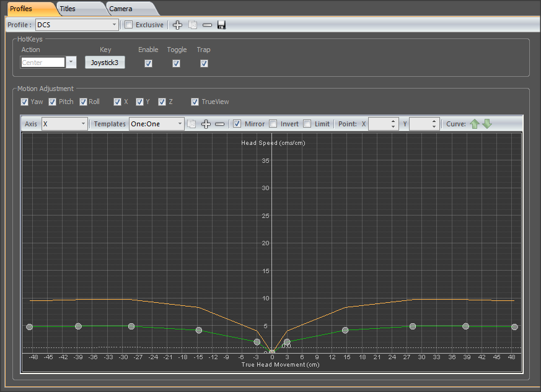Expand the Axis dropdown set to X
The width and height of the screenshot is (541, 392).
64,124
